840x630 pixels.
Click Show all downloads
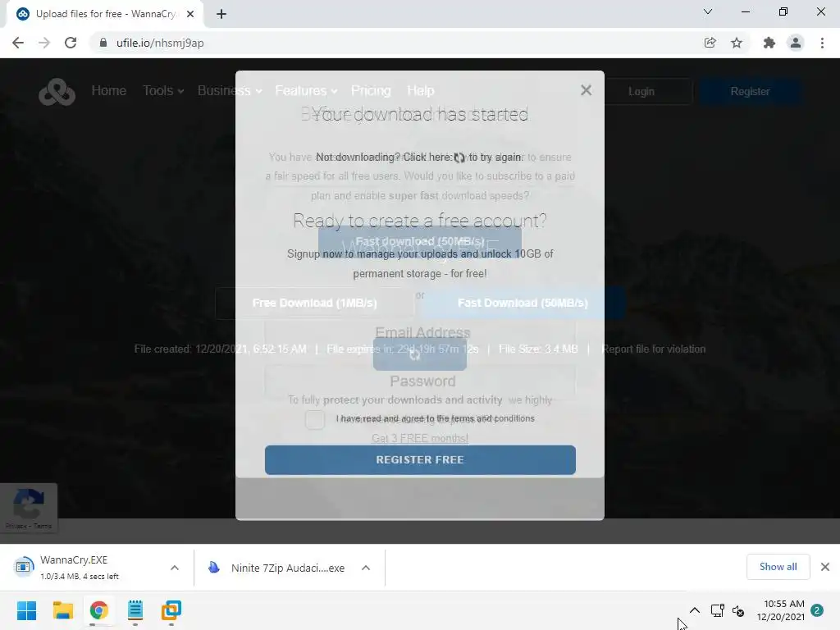coord(778,567)
